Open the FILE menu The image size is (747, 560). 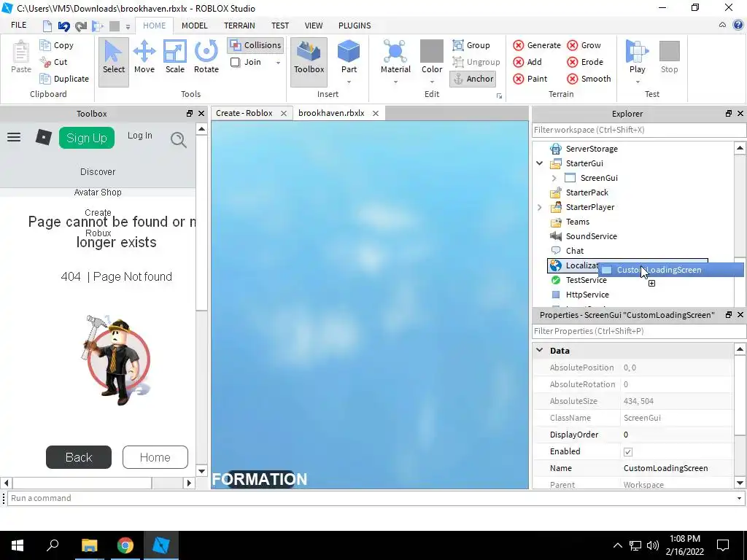18,26
